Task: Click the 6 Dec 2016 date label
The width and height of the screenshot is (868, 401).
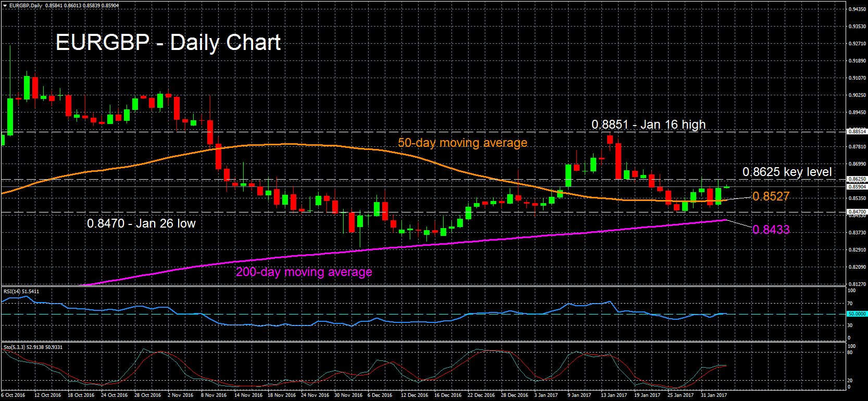Action: point(380,395)
